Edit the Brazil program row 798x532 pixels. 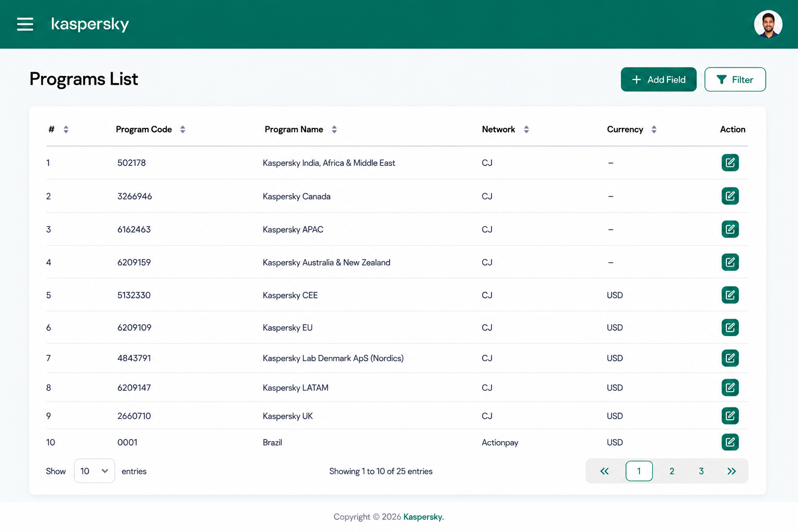(730, 442)
